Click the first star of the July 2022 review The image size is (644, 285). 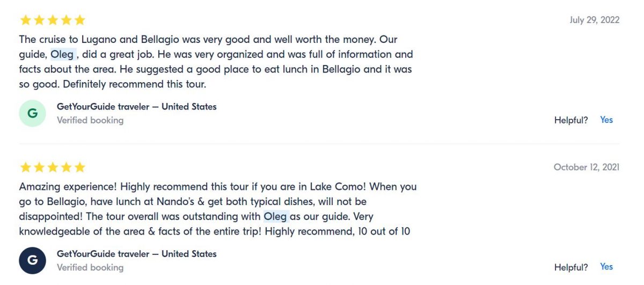click(25, 20)
